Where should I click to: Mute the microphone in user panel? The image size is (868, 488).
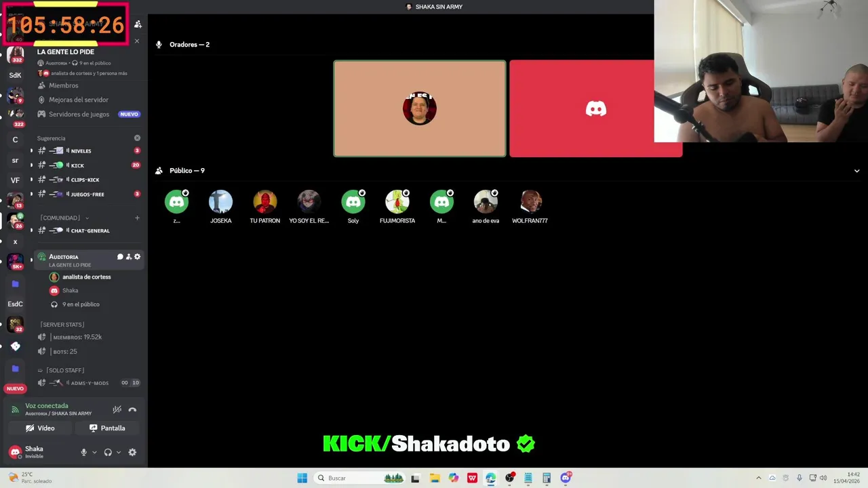coord(84,452)
